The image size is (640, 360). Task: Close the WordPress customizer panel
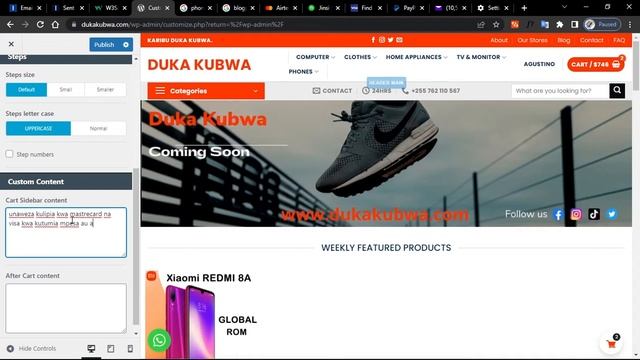[11, 44]
